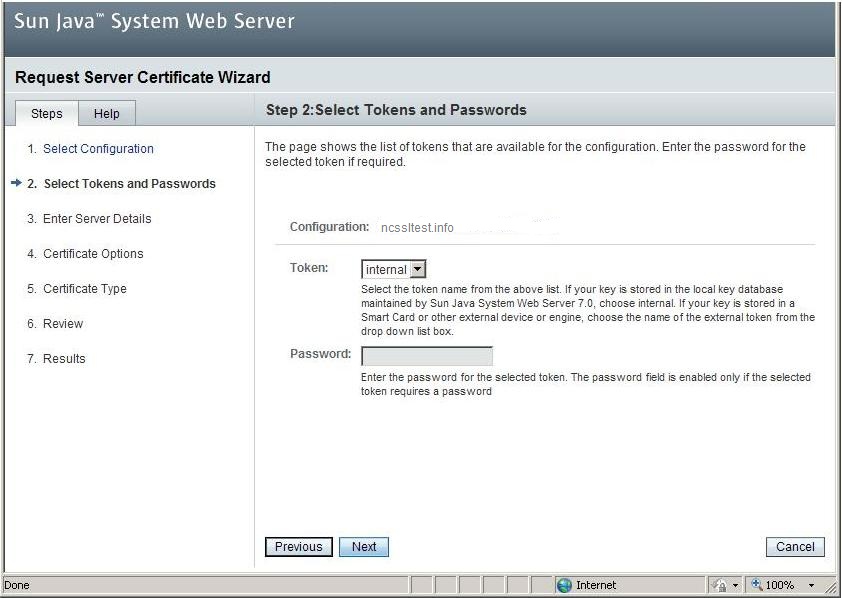The image size is (842, 598).
Task: Open the security settings dropdown arrow
Action: coord(735,585)
